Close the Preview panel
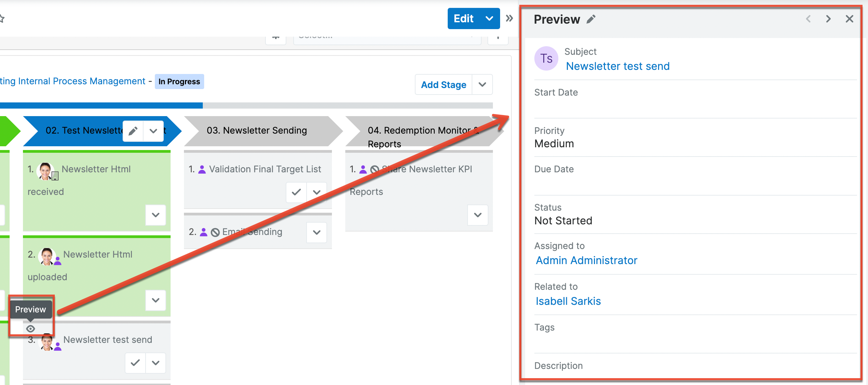 849,19
